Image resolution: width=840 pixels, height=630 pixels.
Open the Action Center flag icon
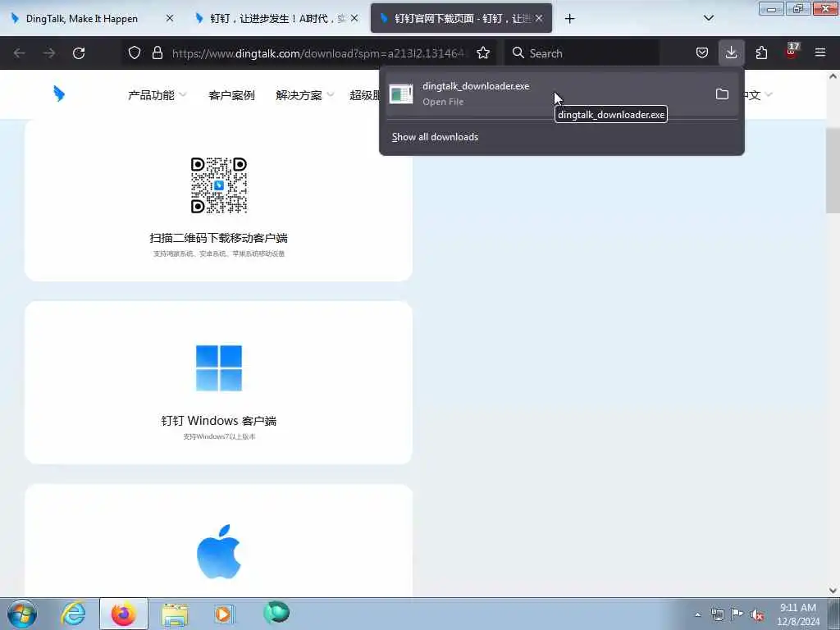tap(737, 614)
